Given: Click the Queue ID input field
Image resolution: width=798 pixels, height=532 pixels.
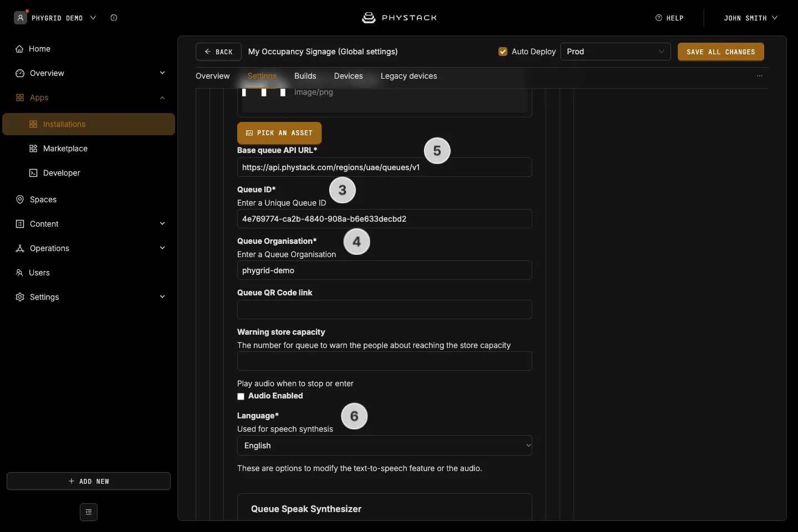Looking at the screenshot, I should coord(385,219).
